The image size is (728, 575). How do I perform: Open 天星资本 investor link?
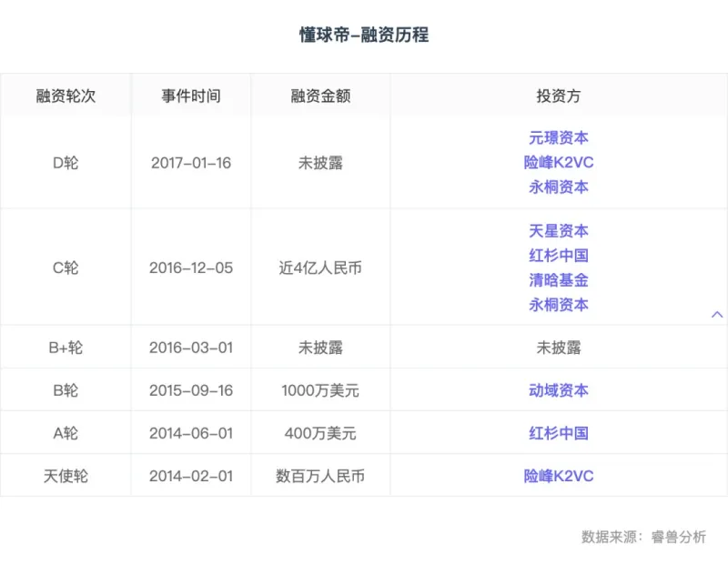tap(559, 231)
